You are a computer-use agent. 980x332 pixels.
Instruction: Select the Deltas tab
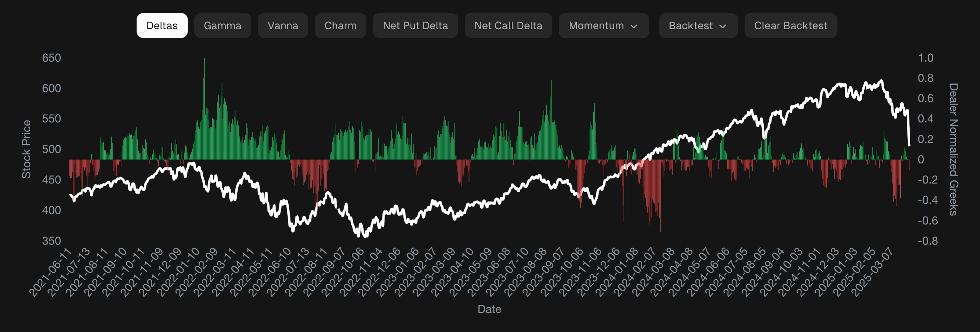[x=162, y=26]
